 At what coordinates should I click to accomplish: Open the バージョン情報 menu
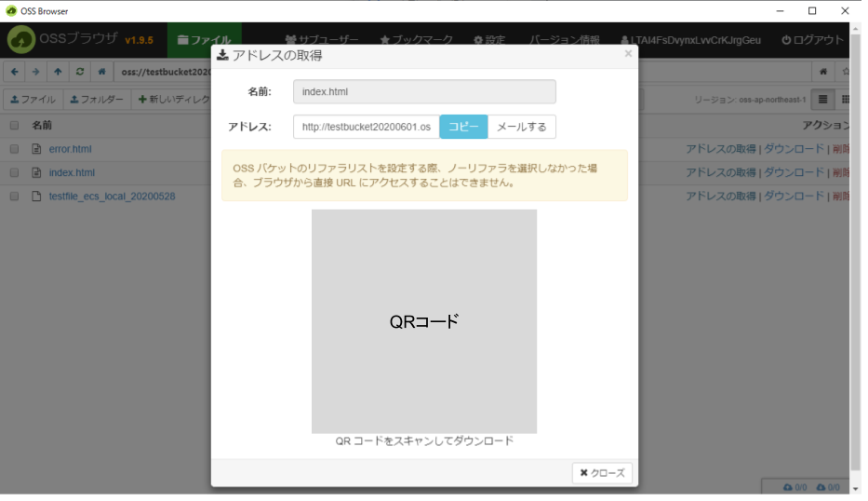(564, 40)
